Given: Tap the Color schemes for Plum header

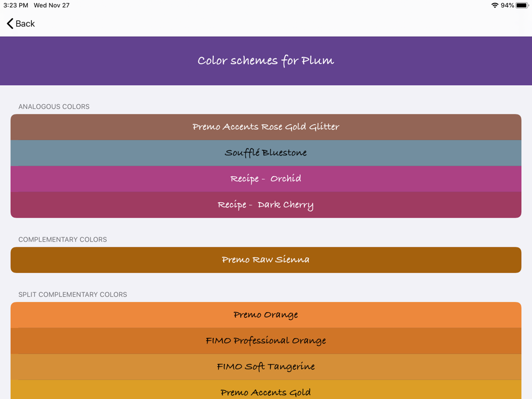Looking at the screenshot, I should click(266, 61).
